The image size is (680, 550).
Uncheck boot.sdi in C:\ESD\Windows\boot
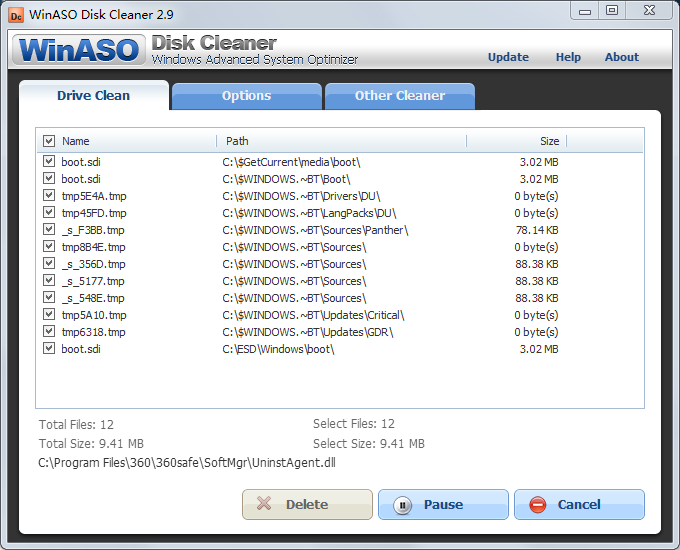49,348
